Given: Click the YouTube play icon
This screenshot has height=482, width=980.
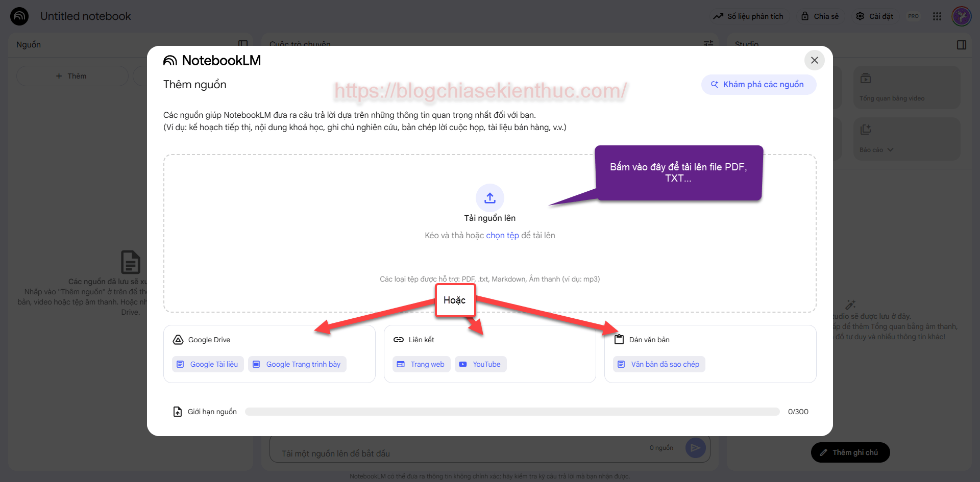Looking at the screenshot, I should [x=463, y=364].
